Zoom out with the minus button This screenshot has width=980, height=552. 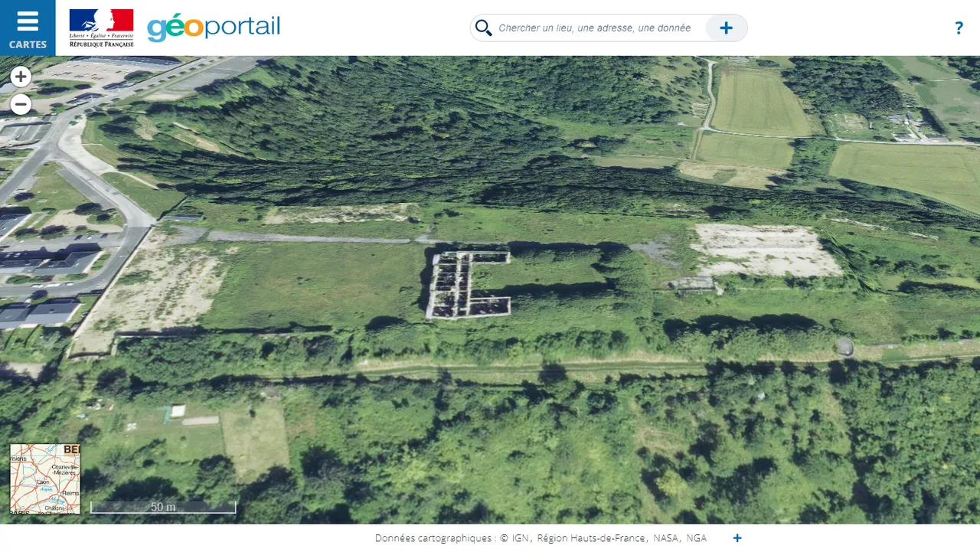(21, 104)
